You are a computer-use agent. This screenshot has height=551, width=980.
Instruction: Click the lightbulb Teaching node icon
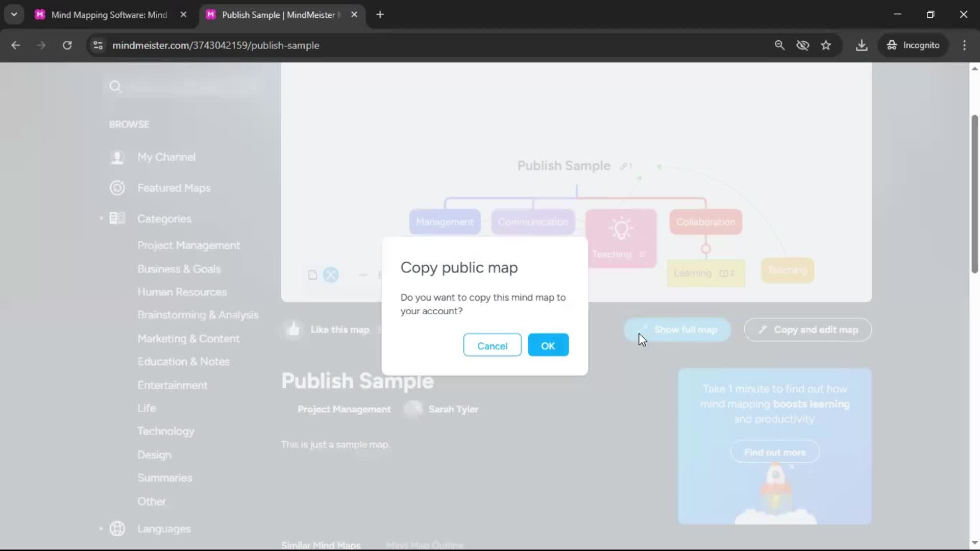click(x=621, y=229)
